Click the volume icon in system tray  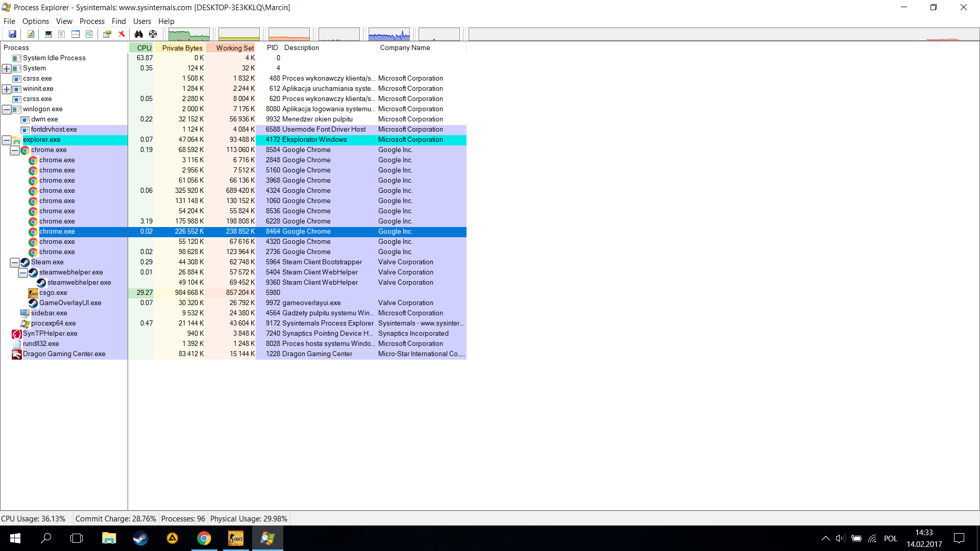click(841, 538)
